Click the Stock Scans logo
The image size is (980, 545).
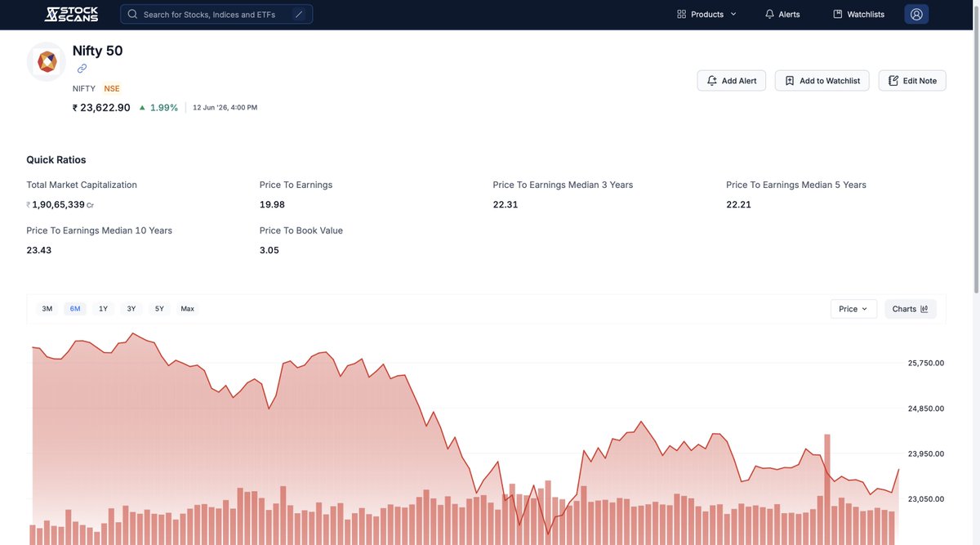[71, 14]
